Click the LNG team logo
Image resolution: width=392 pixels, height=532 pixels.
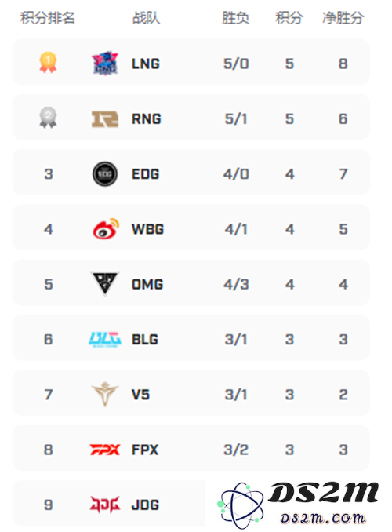105,63
